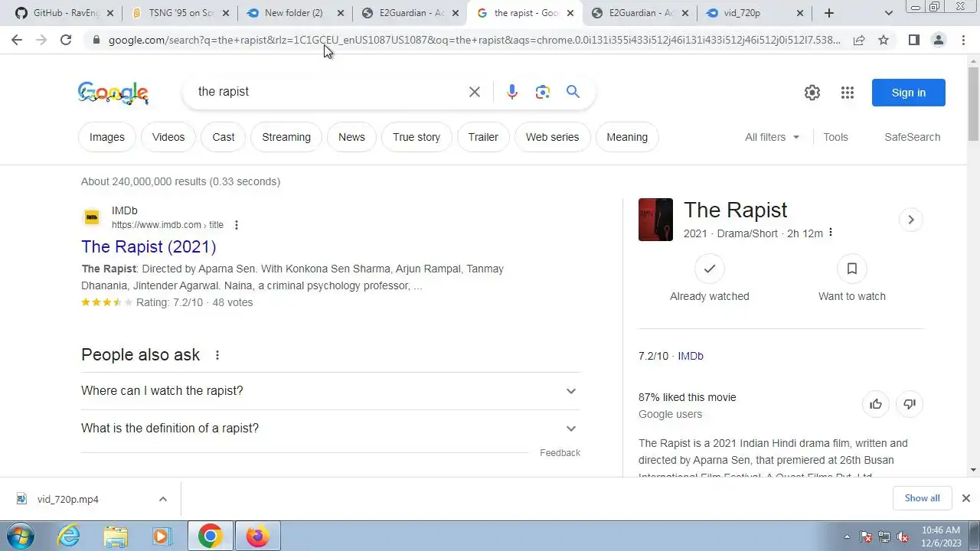Open the tab search dropdown arrow
Viewport: 980px width, 551px height.
888,13
